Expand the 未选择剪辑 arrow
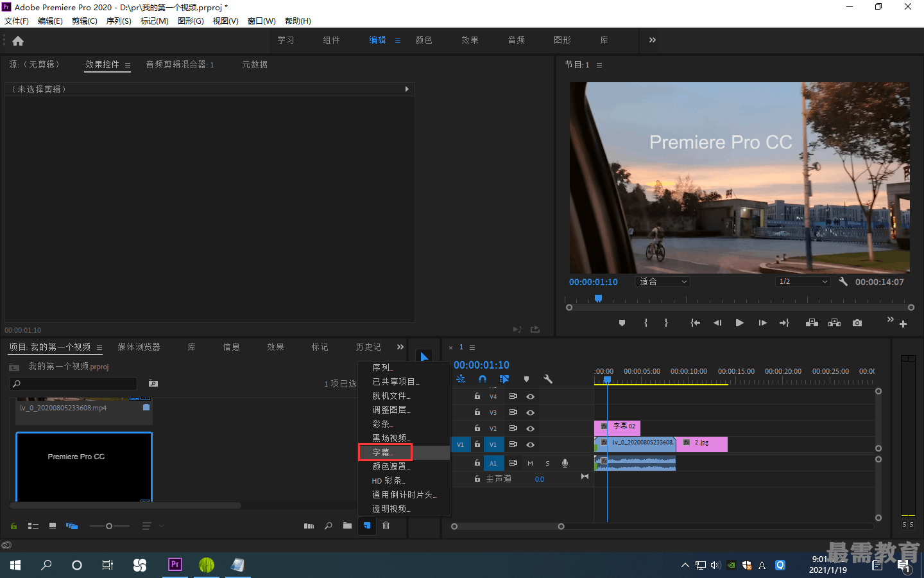924x578 pixels. [x=407, y=89]
